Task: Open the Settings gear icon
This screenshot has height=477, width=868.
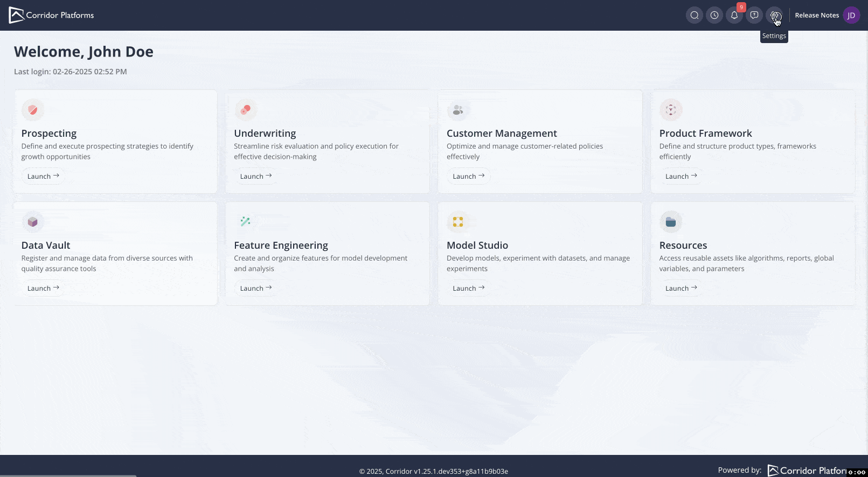Action: pos(774,15)
